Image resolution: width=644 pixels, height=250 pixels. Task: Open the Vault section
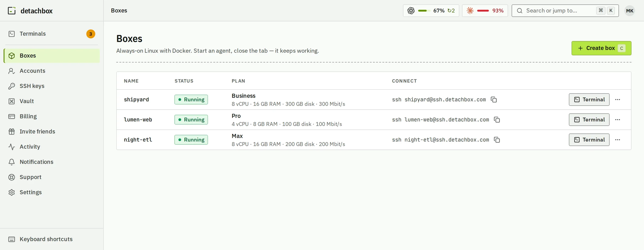[x=52, y=101]
